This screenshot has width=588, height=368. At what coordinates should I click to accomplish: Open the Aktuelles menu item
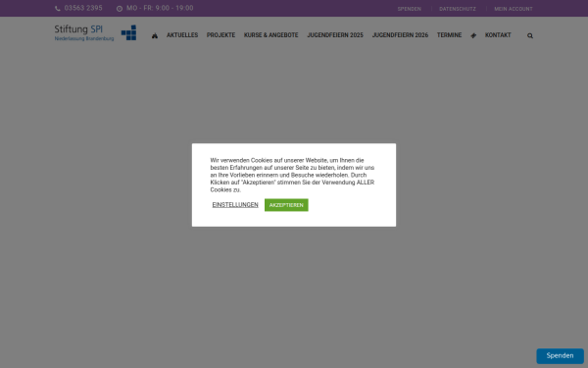click(x=182, y=35)
